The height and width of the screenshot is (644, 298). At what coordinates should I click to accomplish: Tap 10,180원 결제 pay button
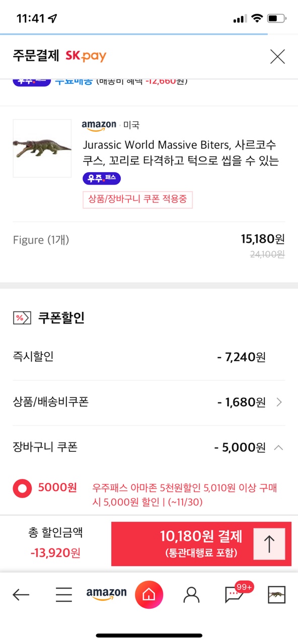pyautogui.click(x=201, y=544)
